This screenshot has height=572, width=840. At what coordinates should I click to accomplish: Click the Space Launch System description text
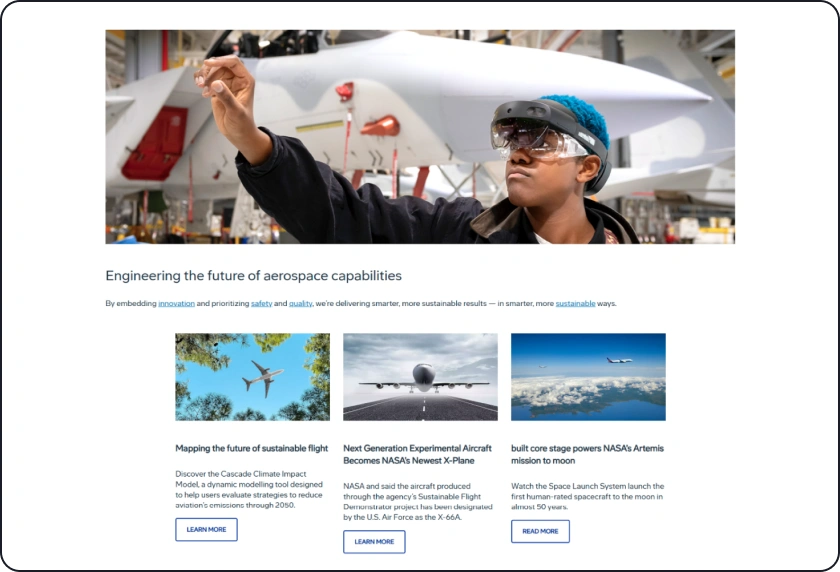[x=587, y=496]
